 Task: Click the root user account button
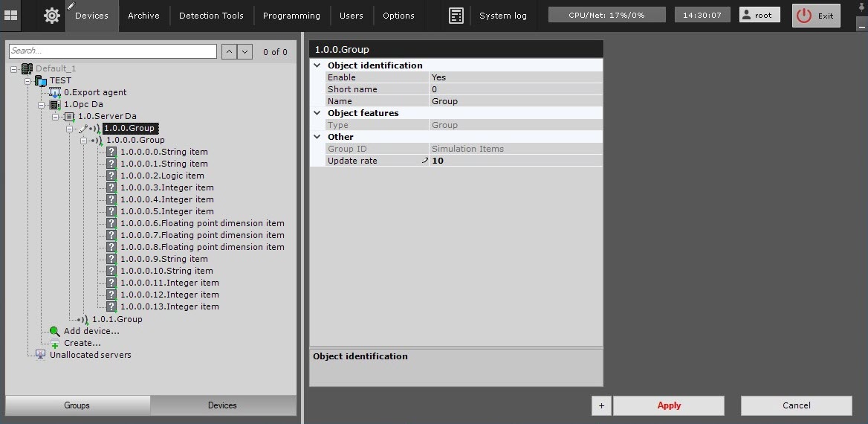pyautogui.click(x=757, y=15)
